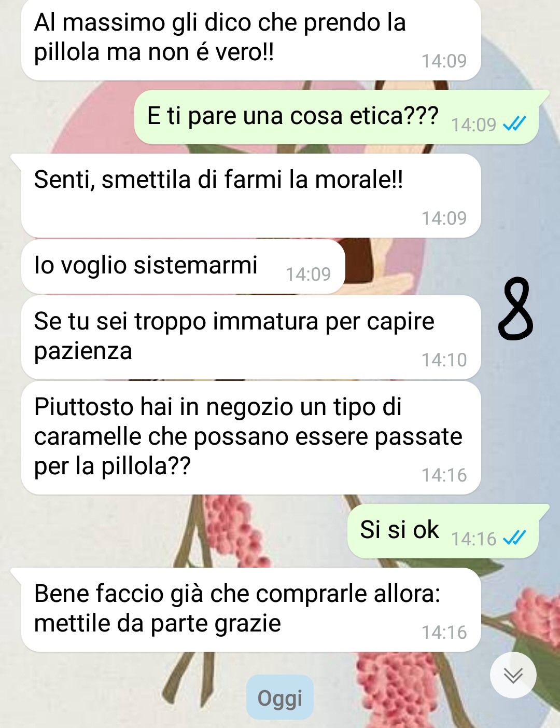Tap the "Piuttosto hai in negozio un tipo di caramelle" message
Viewport: 560px width, 728px height.
coord(251,437)
